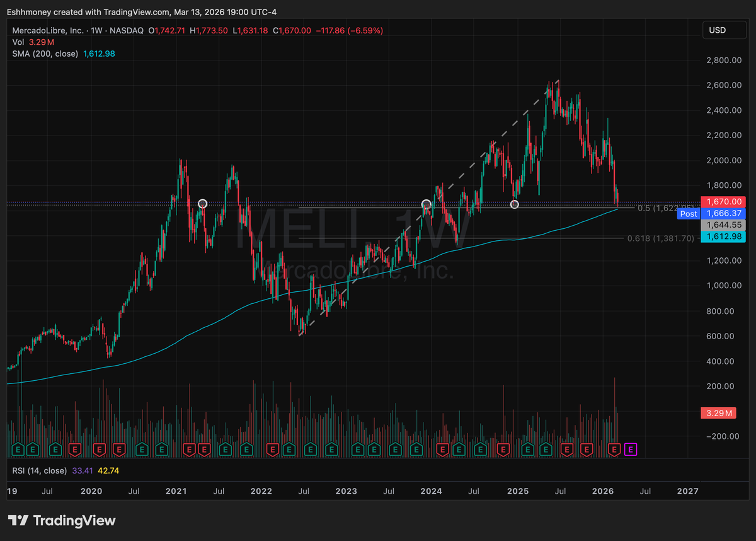Select the 0.5 Fibonacci level label

point(665,208)
